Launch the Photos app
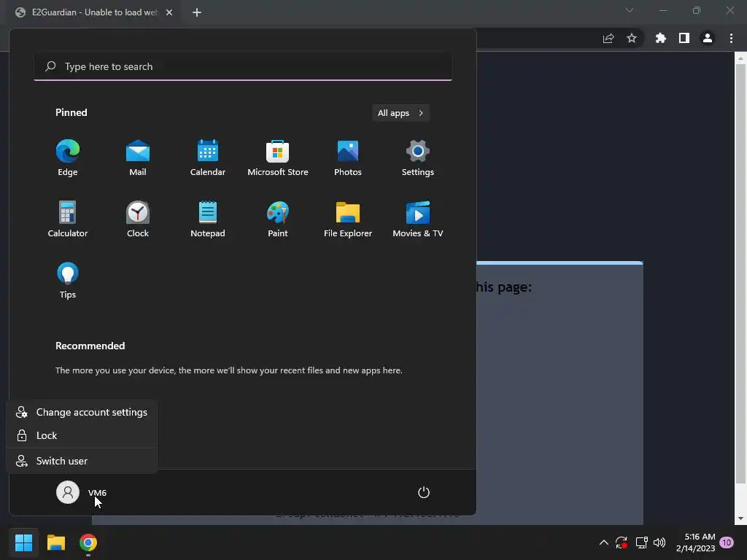 tap(348, 157)
